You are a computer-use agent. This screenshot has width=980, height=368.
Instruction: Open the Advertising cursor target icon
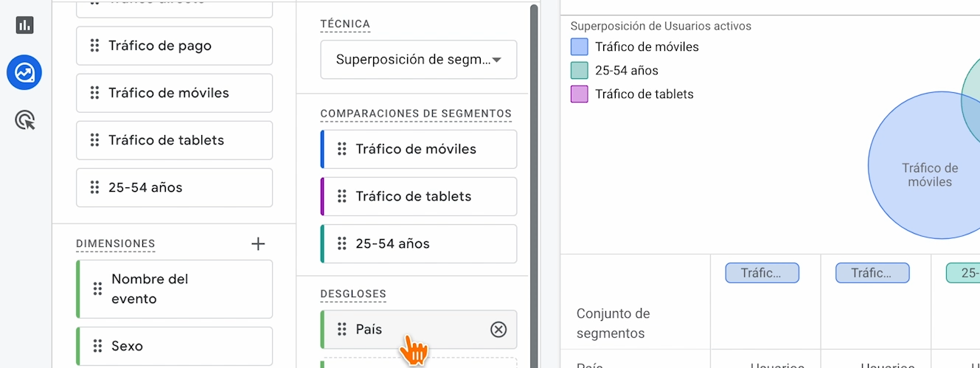pyautogui.click(x=24, y=120)
